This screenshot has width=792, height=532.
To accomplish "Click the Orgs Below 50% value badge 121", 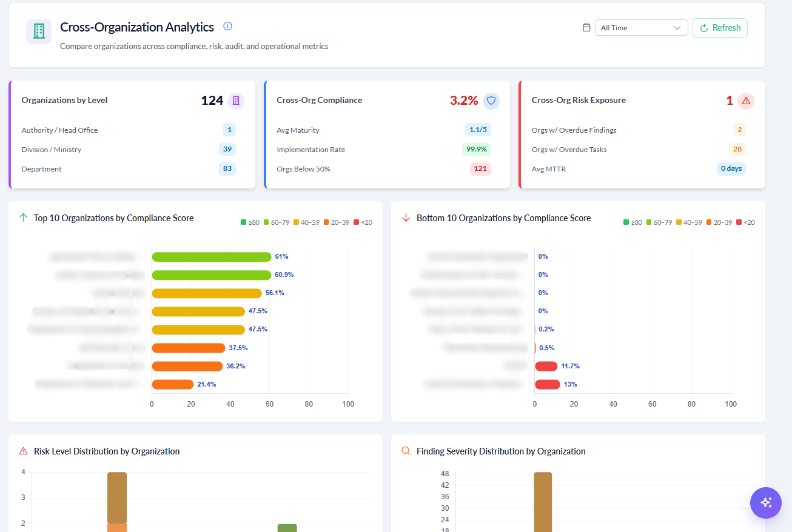I will [x=480, y=169].
